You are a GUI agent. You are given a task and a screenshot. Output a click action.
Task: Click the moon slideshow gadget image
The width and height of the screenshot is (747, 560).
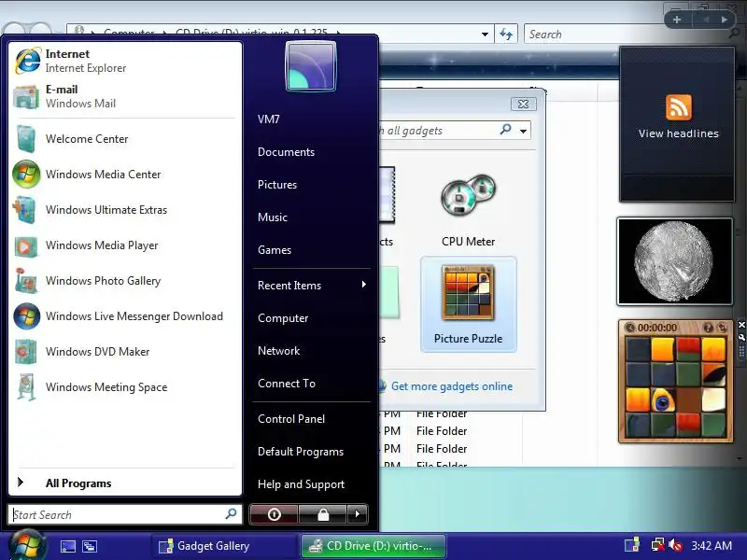[x=674, y=261]
